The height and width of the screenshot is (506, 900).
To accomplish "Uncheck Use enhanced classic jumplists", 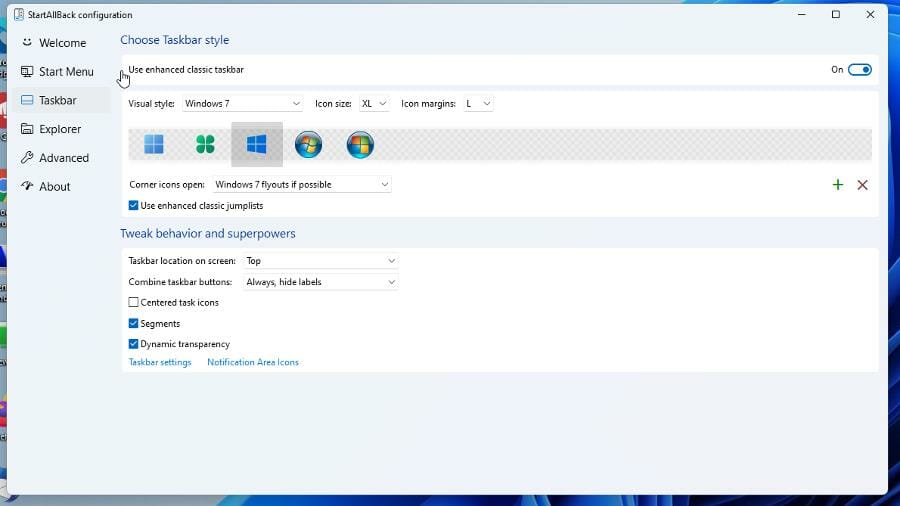I will point(133,205).
